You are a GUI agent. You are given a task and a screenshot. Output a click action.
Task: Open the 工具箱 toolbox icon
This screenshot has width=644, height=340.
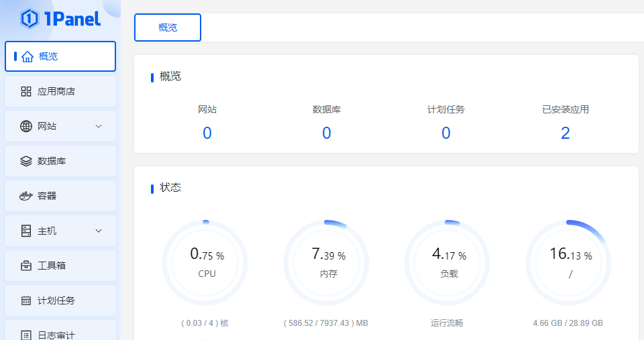coord(26,266)
